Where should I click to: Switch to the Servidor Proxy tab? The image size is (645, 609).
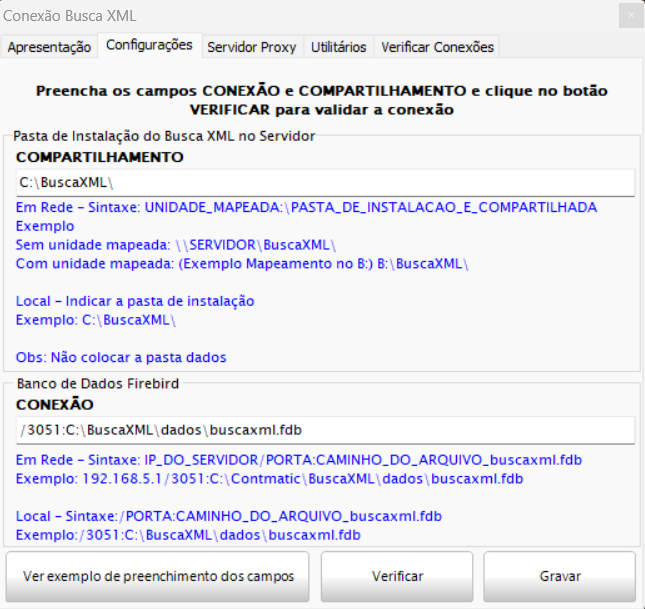coord(252,47)
